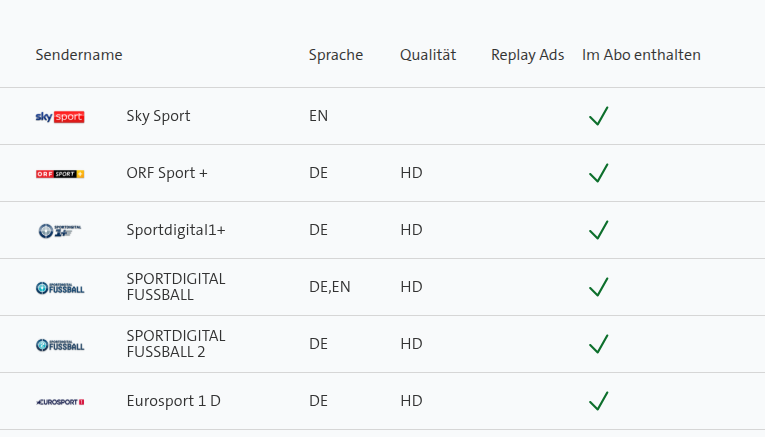
Task: Click the SPORTDIGITAL FUSSBALL channel logo
Action: pos(60,288)
